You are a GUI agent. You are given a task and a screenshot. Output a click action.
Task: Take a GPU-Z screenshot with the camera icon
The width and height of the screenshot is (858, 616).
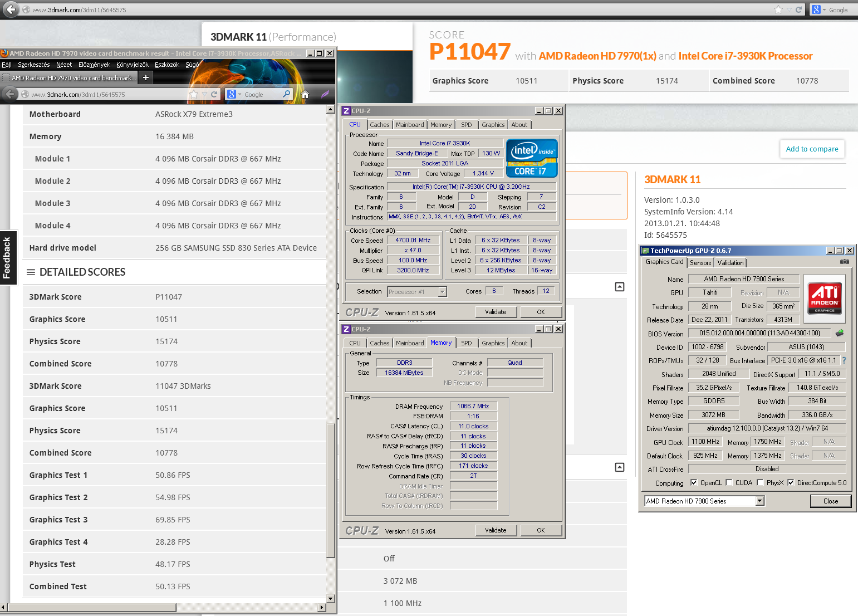(845, 261)
